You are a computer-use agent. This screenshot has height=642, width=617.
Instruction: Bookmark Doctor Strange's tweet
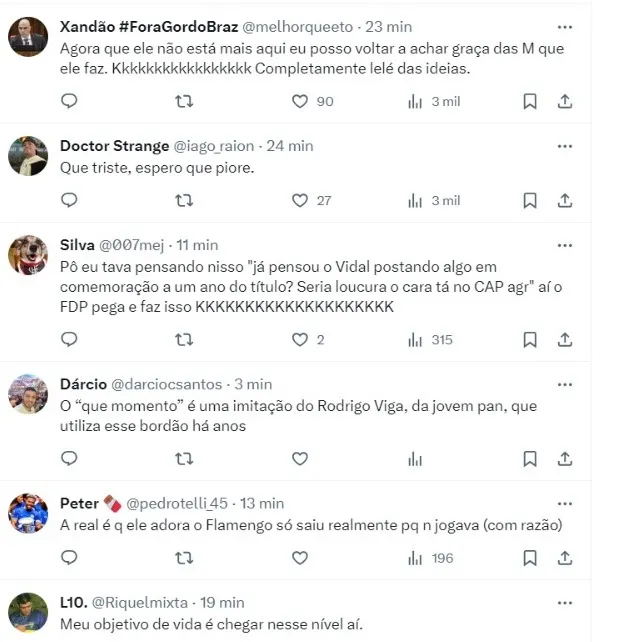click(530, 200)
